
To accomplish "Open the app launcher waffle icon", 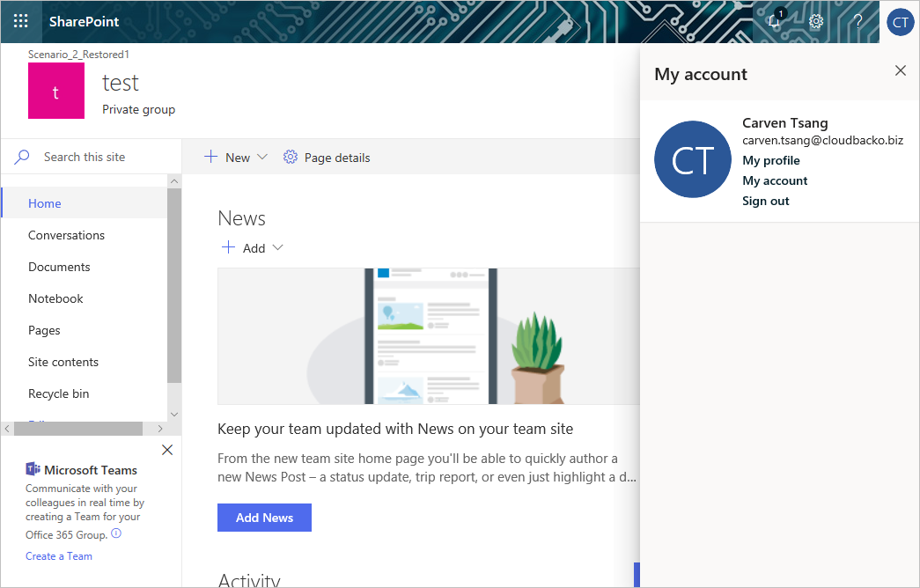I will click(x=20, y=22).
